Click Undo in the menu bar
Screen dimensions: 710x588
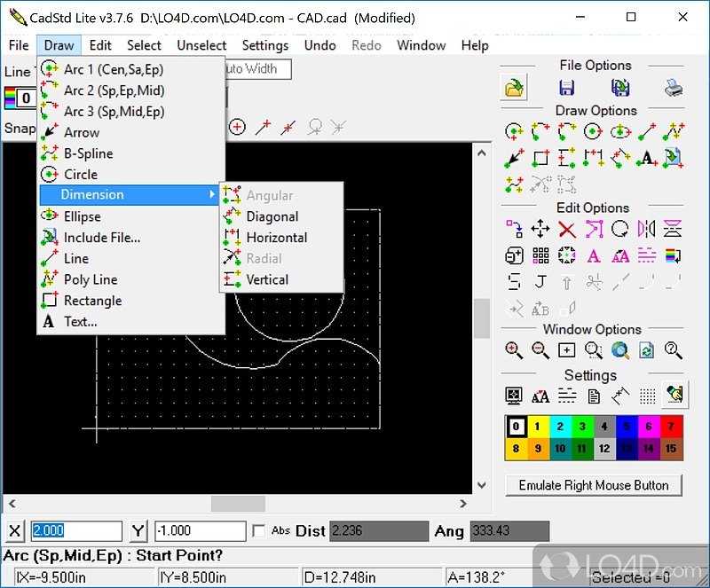(x=320, y=45)
